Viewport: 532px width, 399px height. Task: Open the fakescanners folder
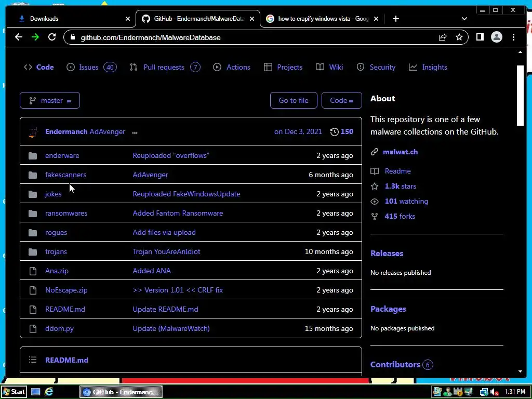point(66,175)
